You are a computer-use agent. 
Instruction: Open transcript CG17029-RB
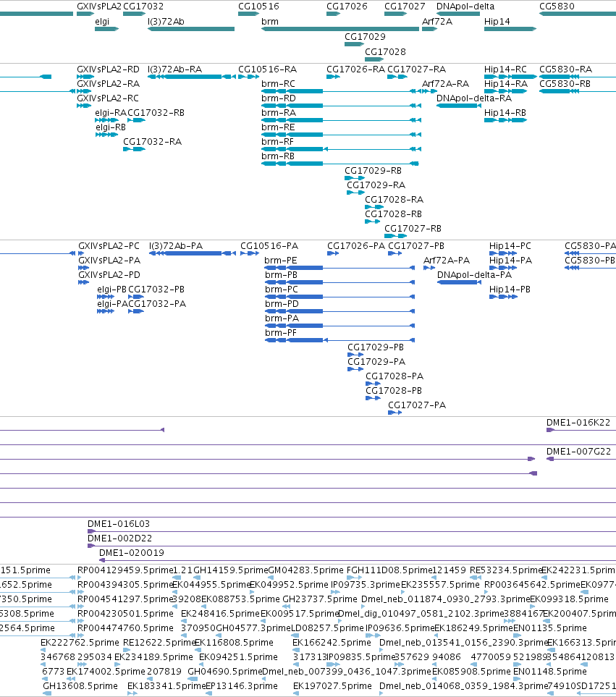[373, 170]
